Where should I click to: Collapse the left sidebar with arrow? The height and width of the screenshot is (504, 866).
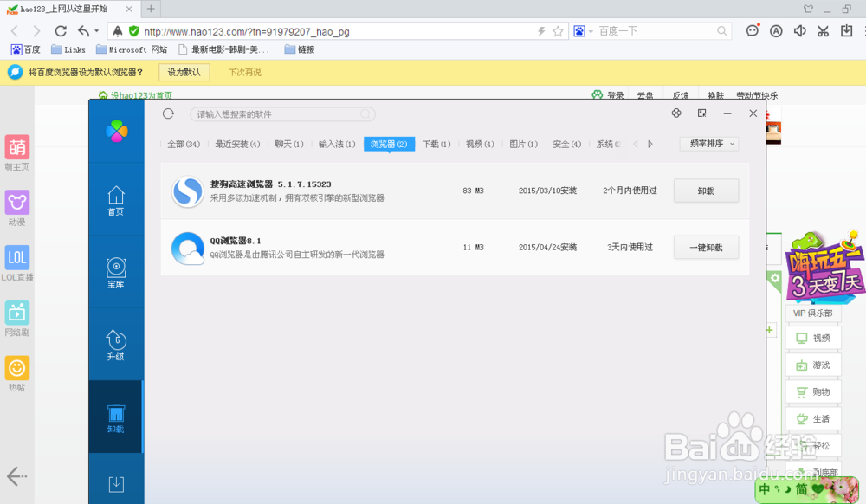coord(16,475)
